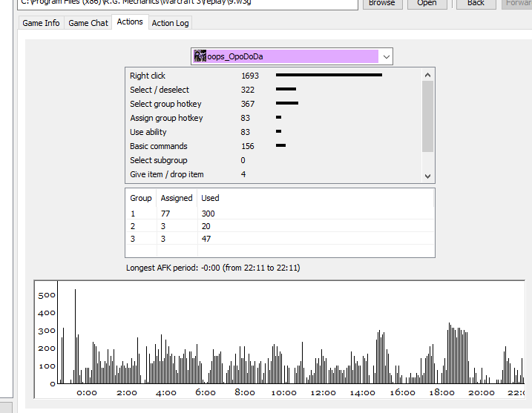The width and height of the screenshot is (532, 413).
Task: Select the Basic commands row
Action: pyautogui.click(x=274, y=146)
